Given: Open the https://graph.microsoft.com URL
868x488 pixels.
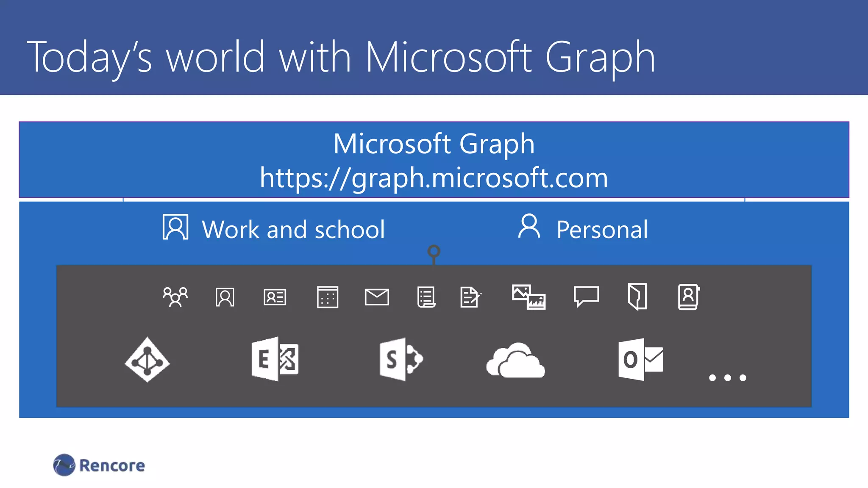Looking at the screenshot, I should click(x=434, y=178).
